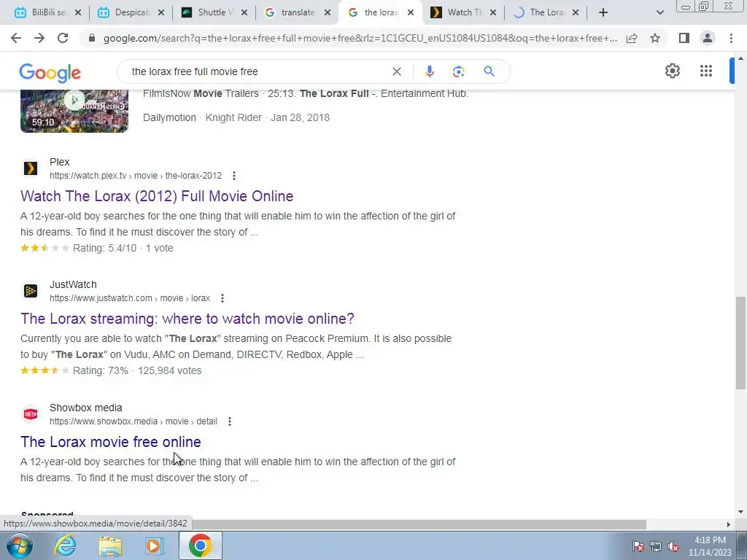Start voice search with the microphone icon
This screenshot has width=747, height=560.
(x=429, y=71)
